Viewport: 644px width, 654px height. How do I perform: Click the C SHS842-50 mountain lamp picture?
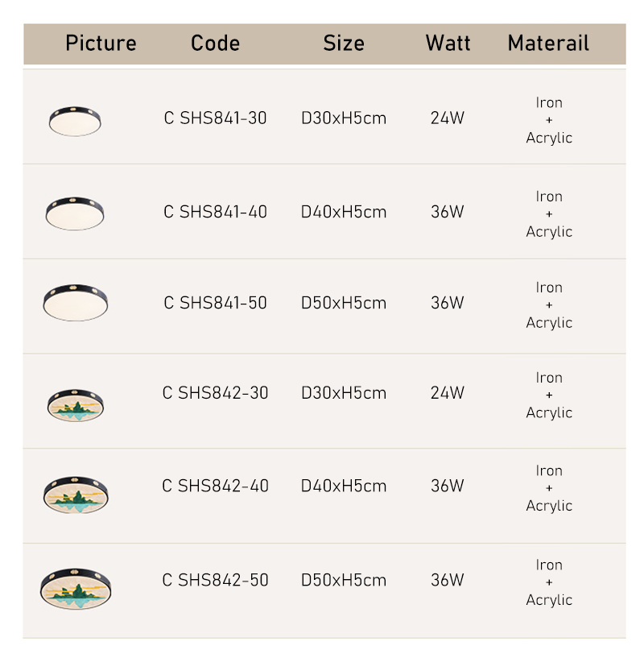click(x=76, y=589)
